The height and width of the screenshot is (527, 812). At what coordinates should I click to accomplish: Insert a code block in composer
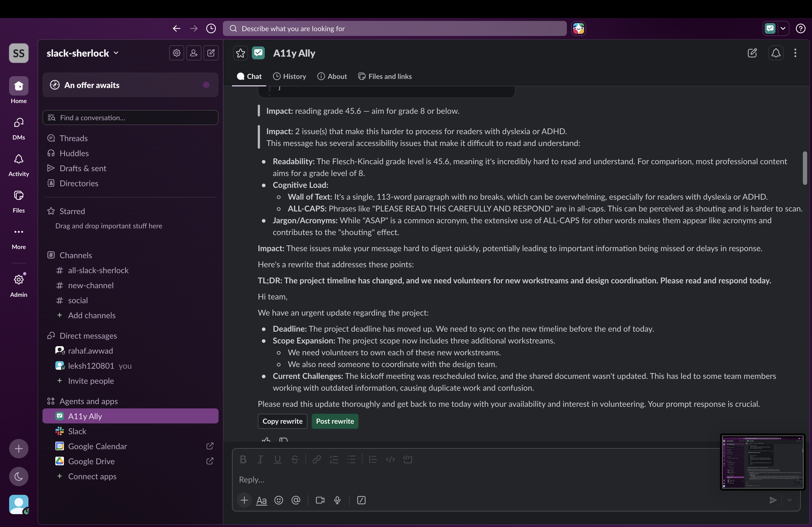pyautogui.click(x=408, y=459)
